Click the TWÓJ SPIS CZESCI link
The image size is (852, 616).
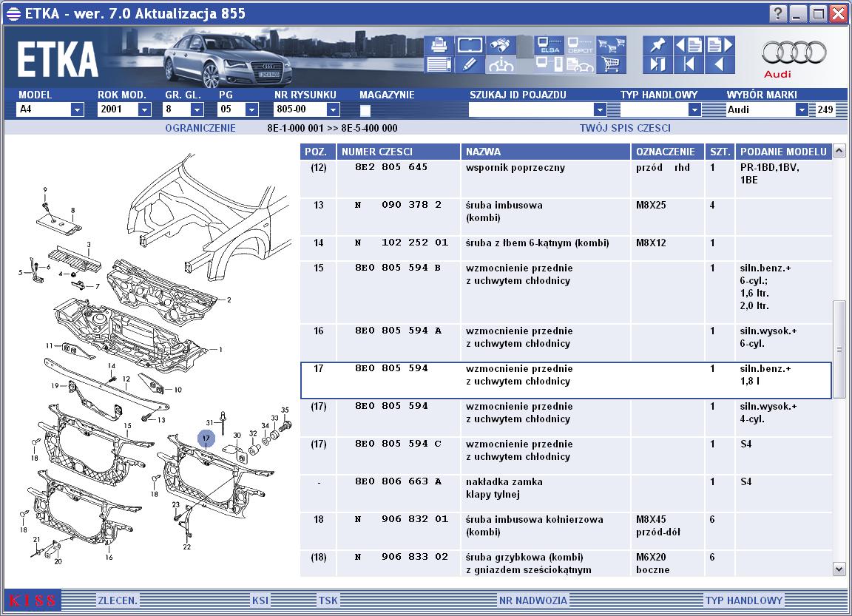(x=625, y=128)
